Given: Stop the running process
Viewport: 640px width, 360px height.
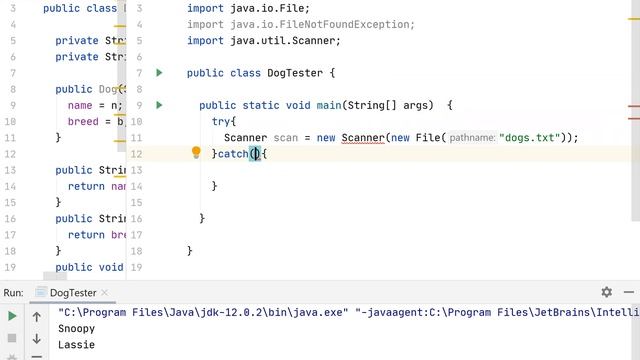Looking at the screenshot, I should [12, 338].
